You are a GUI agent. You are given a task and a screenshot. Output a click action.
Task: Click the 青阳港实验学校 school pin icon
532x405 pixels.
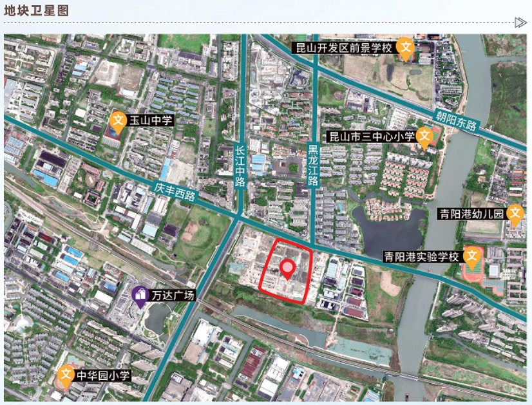(x=471, y=257)
